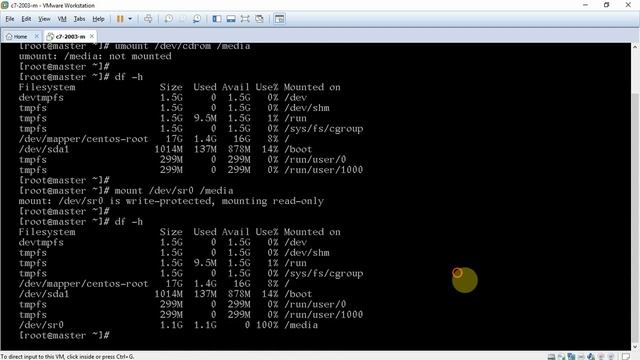Open the File menu
Viewport: 640px width, 360px height.
tap(10, 19)
